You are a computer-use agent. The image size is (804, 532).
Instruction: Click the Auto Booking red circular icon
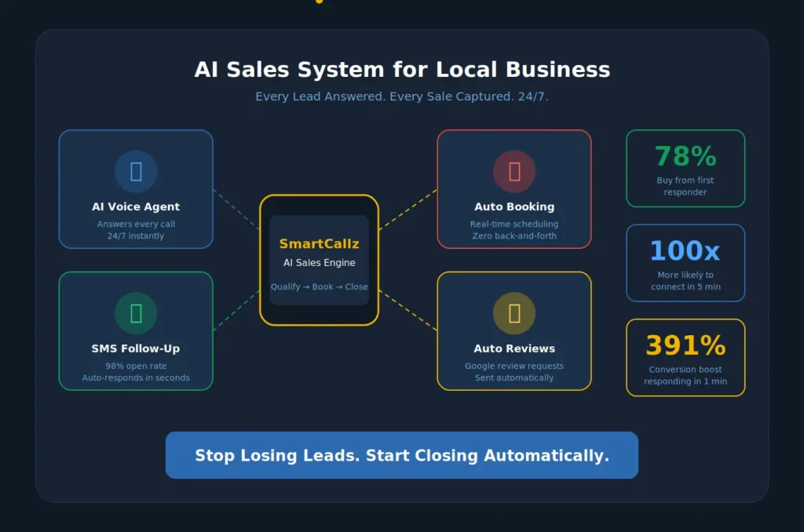514,171
